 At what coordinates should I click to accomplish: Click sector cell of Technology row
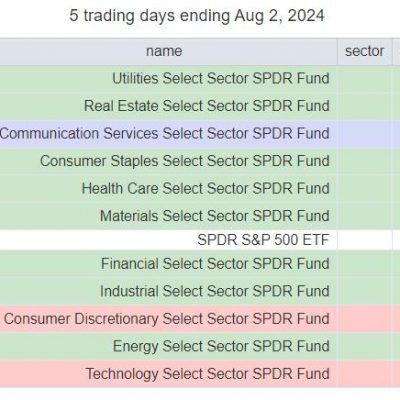365,374
